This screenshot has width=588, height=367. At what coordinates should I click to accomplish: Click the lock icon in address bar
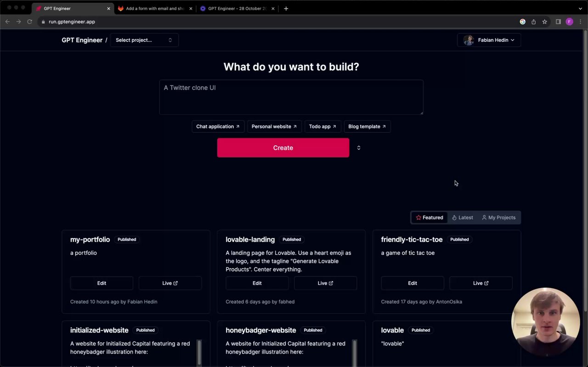[x=43, y=22]
